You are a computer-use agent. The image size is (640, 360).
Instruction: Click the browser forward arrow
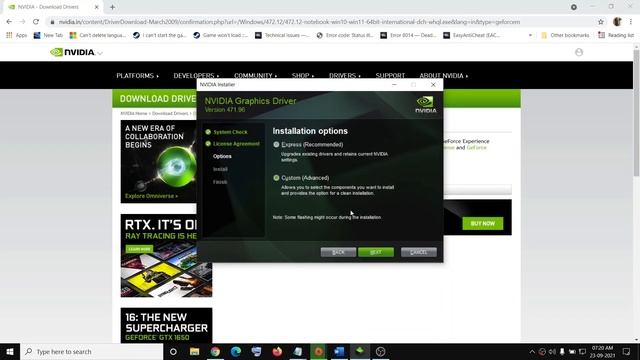point(22,22)
